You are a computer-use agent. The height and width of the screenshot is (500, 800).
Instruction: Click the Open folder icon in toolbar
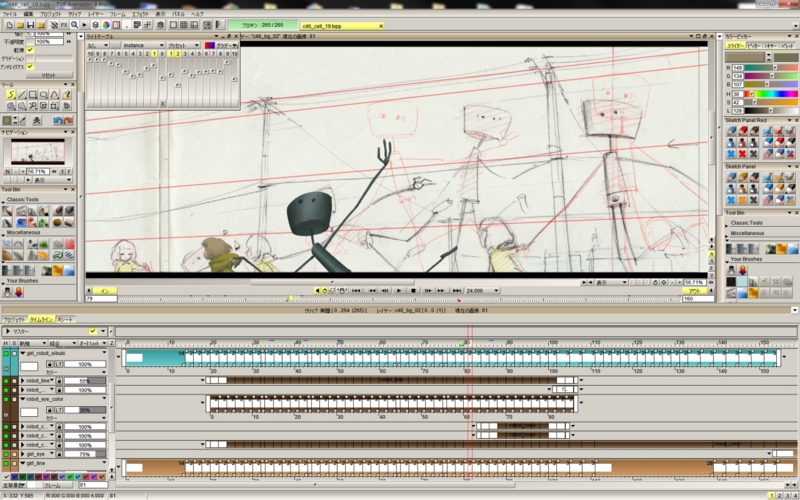point(20,25)
